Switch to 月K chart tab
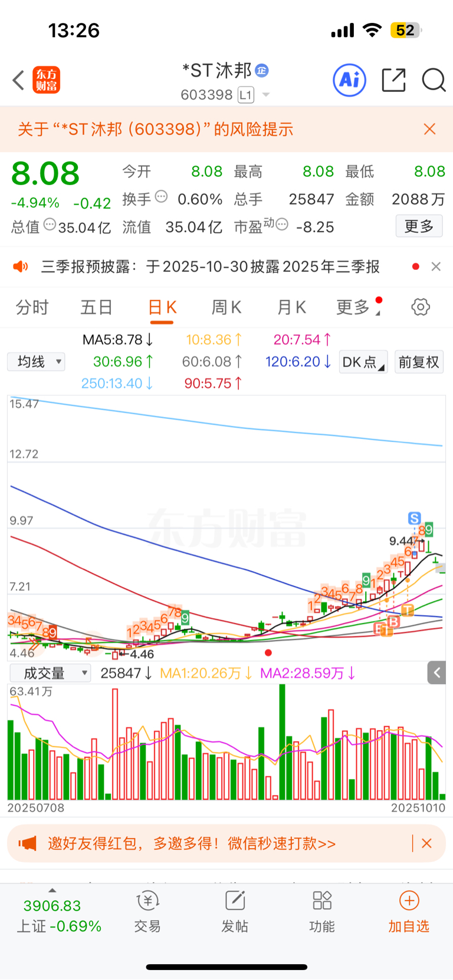 pyautogui.click(x=291, y=307)
